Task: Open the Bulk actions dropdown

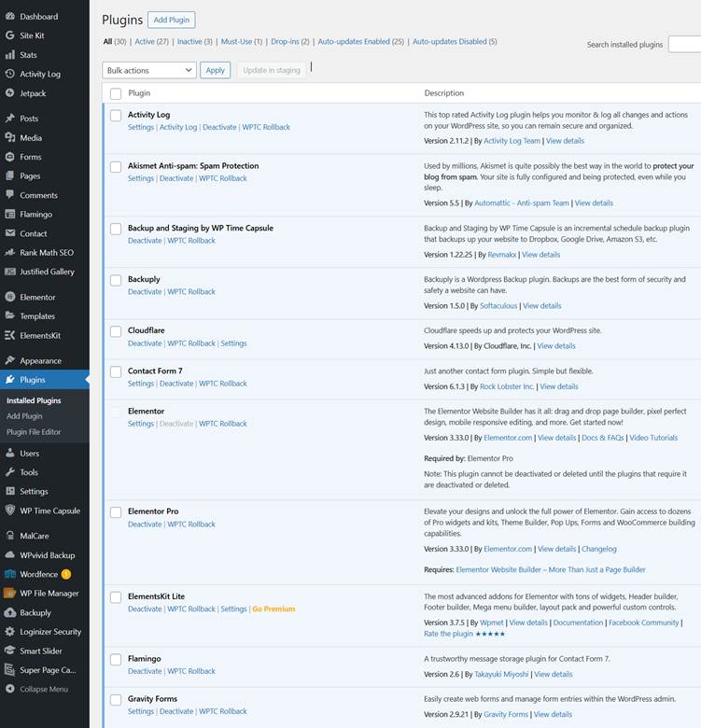Action: point(148,70)
